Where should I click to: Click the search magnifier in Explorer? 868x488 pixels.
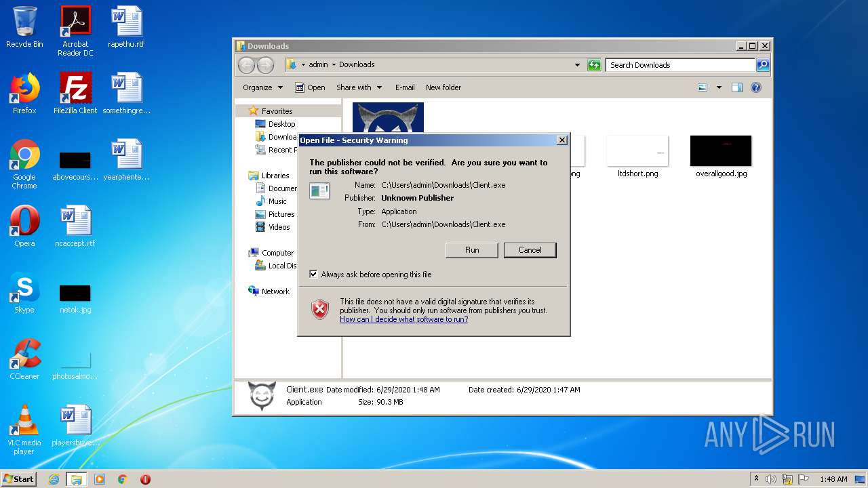click(x=763, y=65)
